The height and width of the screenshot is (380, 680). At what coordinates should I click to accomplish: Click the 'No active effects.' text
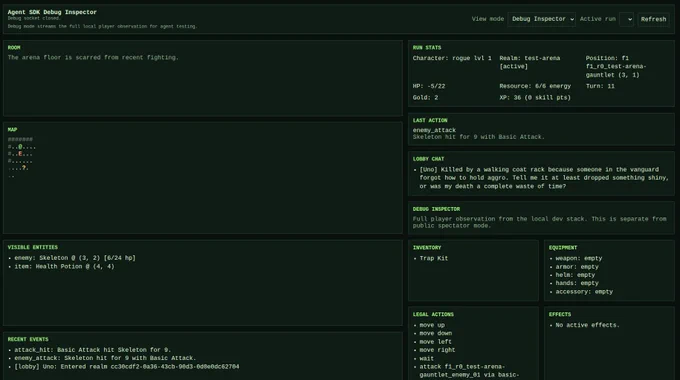(588, 325)
